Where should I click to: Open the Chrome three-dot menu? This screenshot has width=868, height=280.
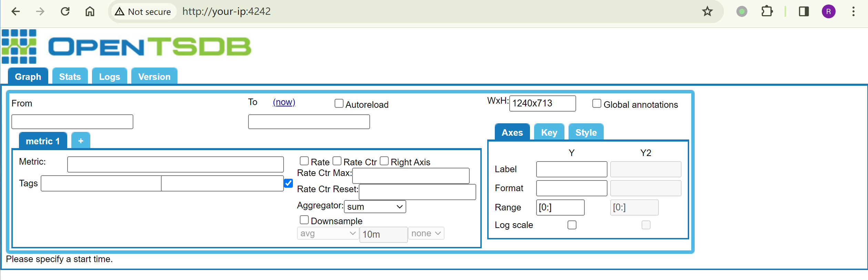pos(853,11)
